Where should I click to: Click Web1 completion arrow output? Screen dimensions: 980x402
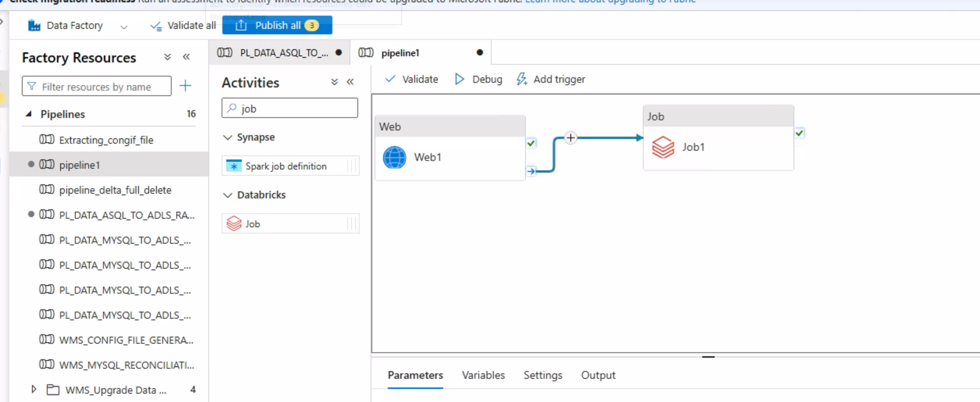click(531, 171)
